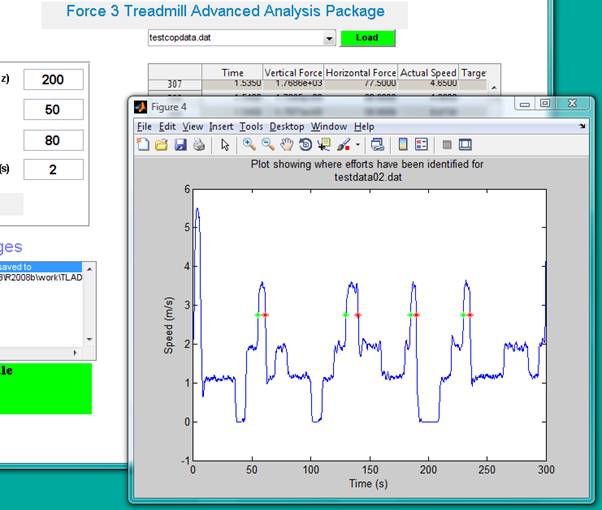This screenshot has width=602, height=510.
Task: Click the Open File folder icon
Action: pyautogui.click(x=161, y=145)
